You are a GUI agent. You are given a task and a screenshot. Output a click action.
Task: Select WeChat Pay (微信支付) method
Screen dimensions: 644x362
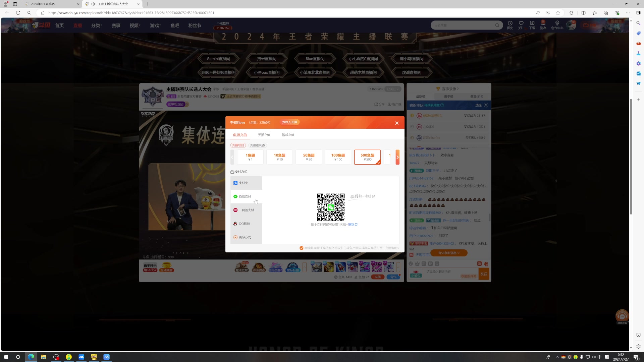point(246,196)
